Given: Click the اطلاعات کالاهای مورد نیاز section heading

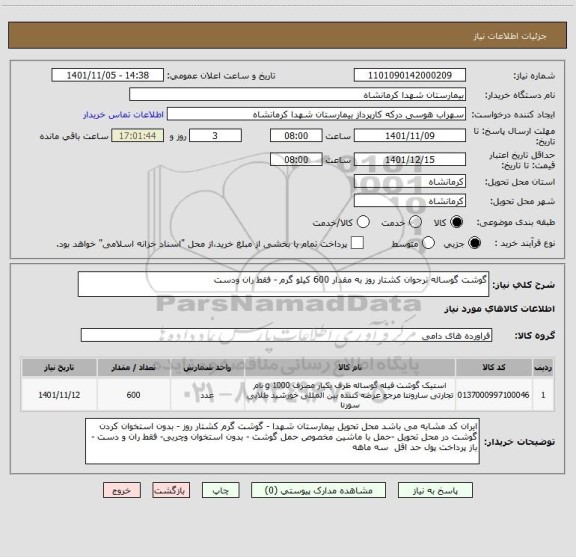Looking at the screenshot, I should coord(499,309).
